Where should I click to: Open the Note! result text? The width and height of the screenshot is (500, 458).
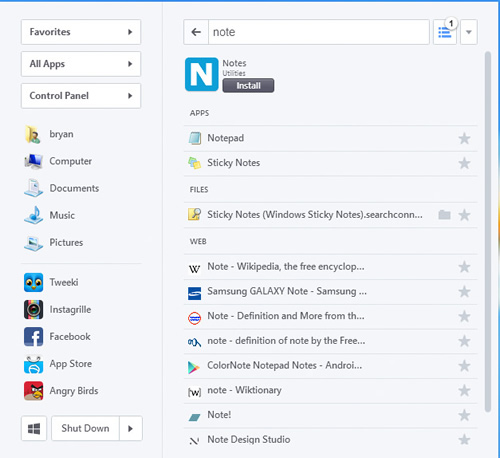(x=219, y=415)
